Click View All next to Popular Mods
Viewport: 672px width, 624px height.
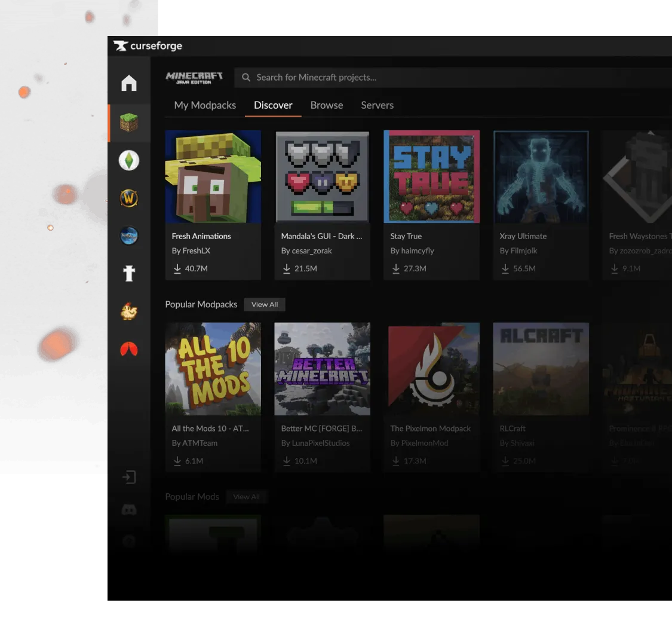click(246, 497)
